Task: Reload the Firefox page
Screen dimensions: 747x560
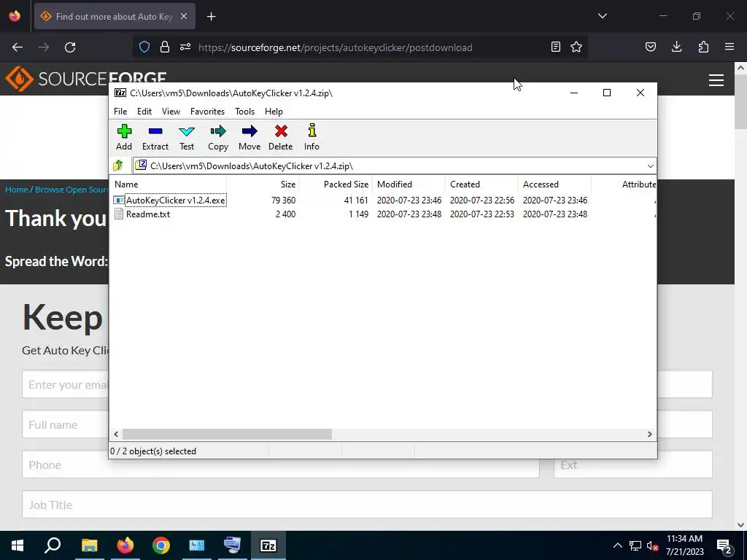Action: point(70,47)
